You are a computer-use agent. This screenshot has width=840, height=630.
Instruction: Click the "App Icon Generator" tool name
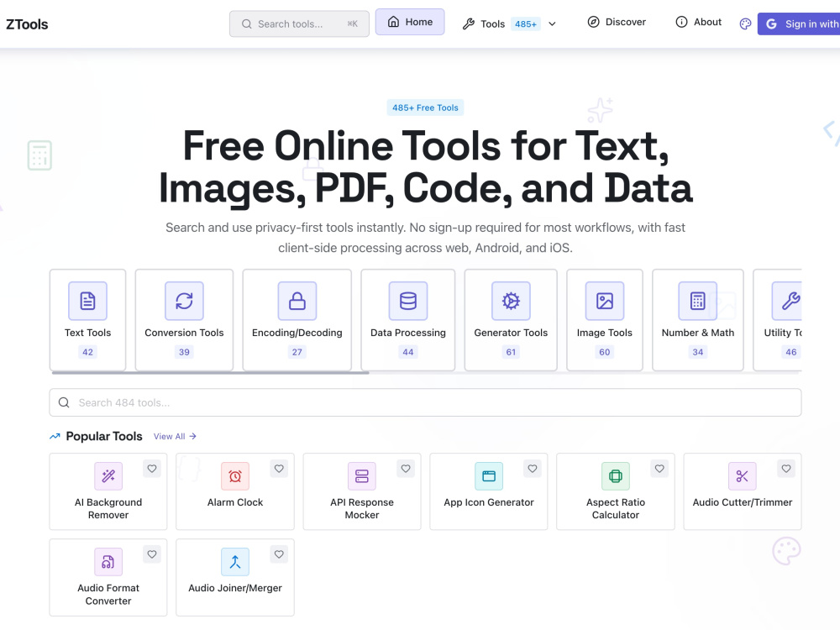pos(489,502)
